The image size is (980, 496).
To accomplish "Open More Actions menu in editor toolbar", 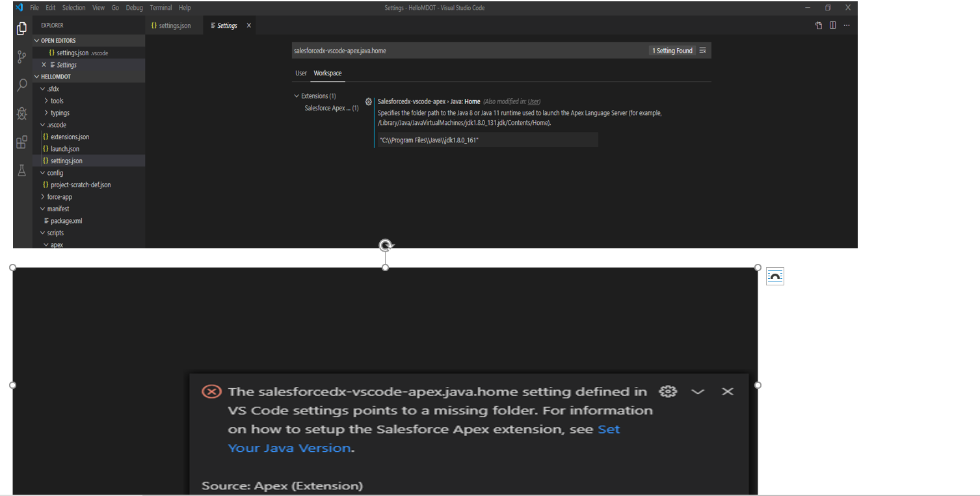I will [x=847, y=25].
